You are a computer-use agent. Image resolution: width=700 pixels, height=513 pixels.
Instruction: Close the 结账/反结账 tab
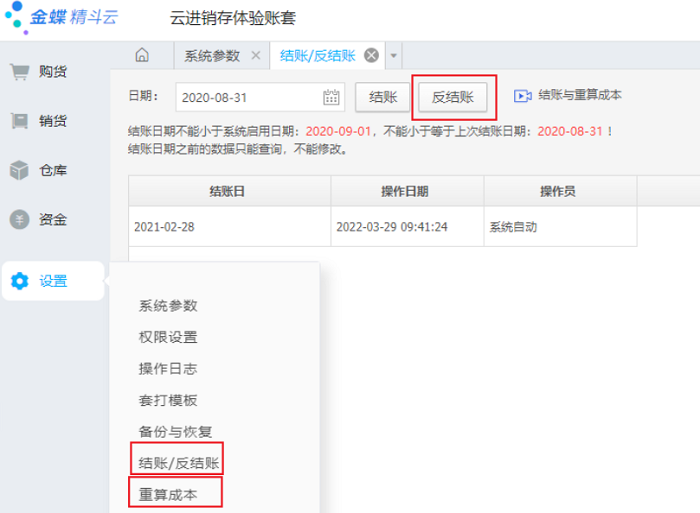(x=371, y=56)
